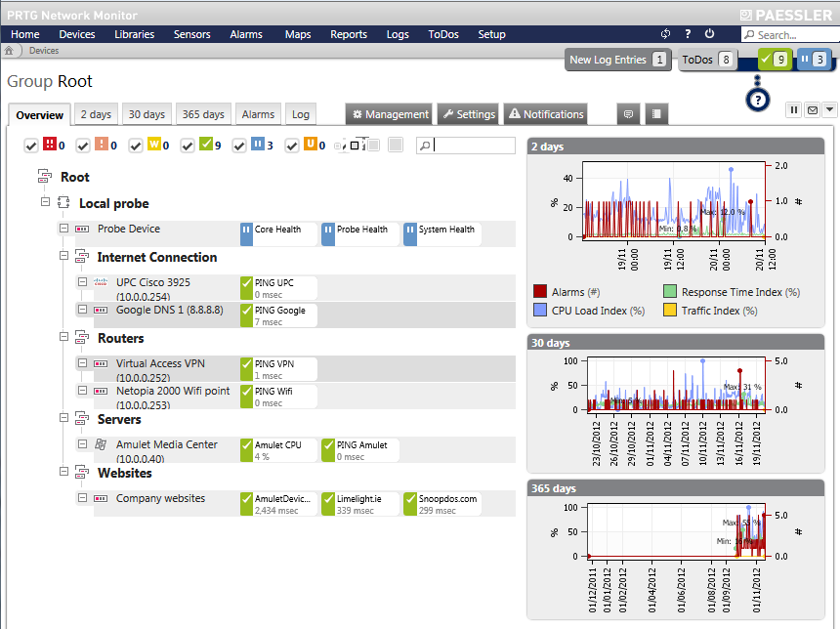
Task: Click the Cisco icon beside UPC Cisco 3925
Action: point(101,282)
